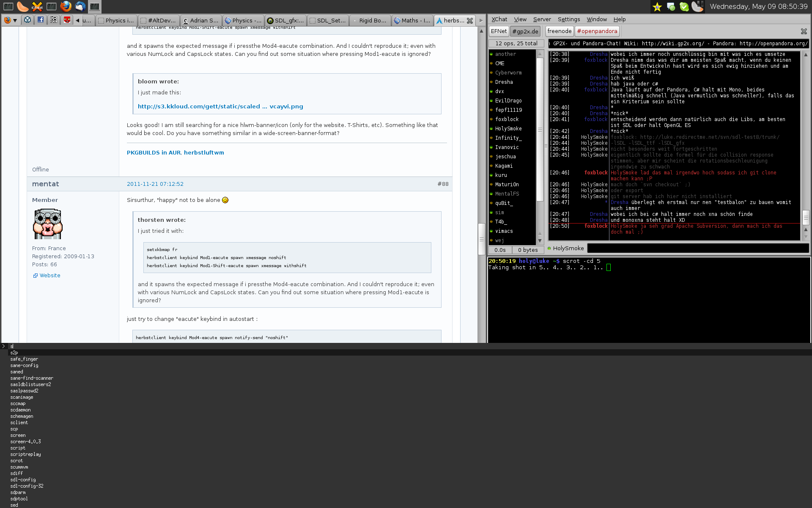Switch to the SDL_gfx Firefox tab

pyautogui.click(x=285, y=20)
